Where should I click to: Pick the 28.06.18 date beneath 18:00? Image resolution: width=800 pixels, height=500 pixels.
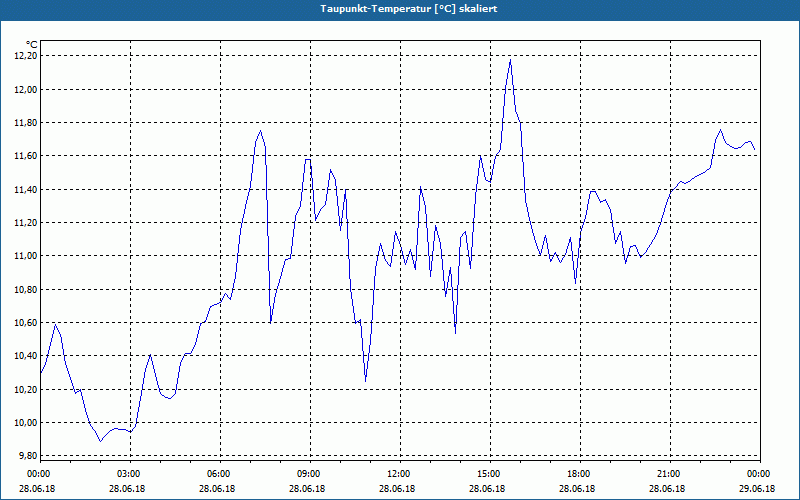577,488
